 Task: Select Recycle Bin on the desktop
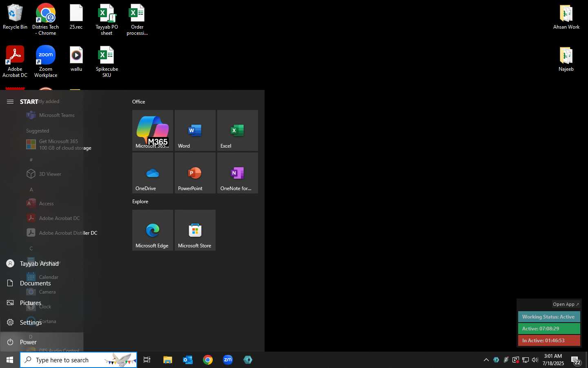point(15,17)
